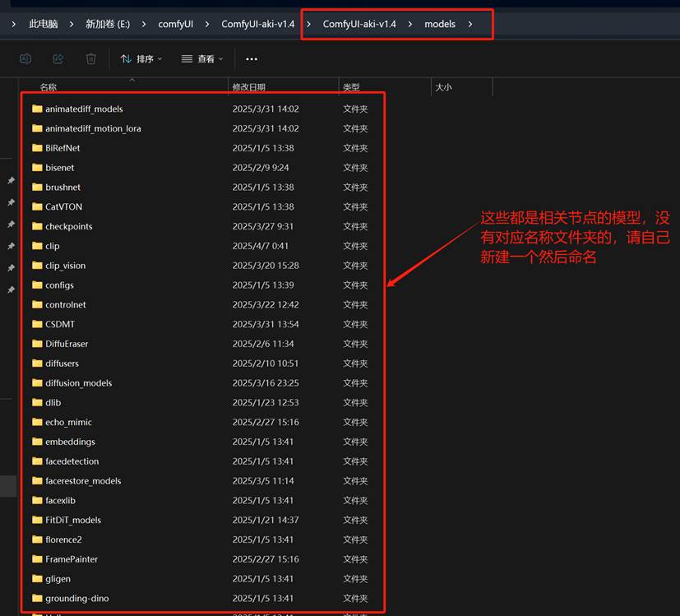The width and height of the screenshot is (680, 616).
Task: Select the clip_vision folder
Action: [x=65, y=266]
